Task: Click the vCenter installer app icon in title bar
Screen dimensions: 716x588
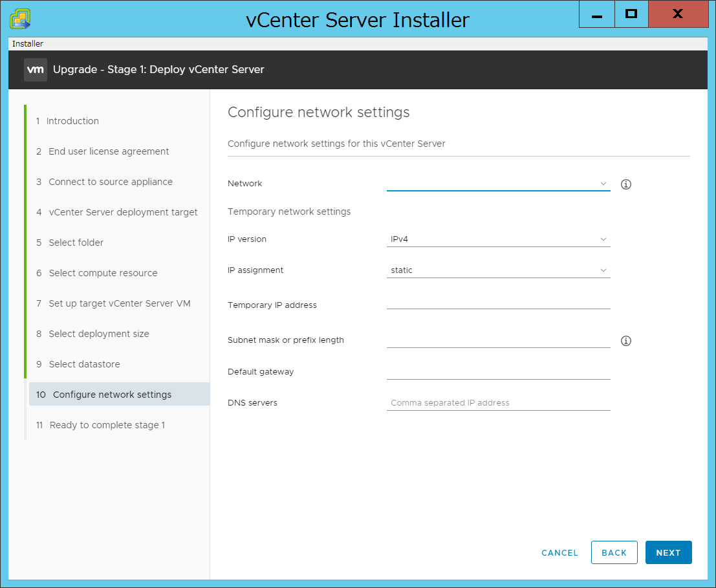Action: coord(20,19)
